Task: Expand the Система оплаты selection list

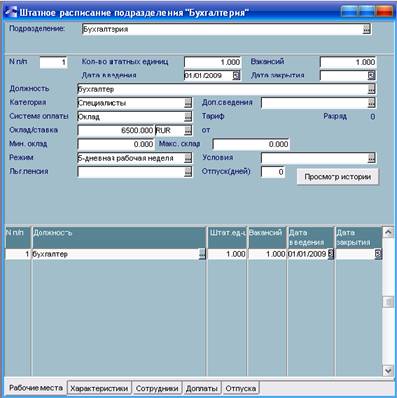Action: click(188, 117)
